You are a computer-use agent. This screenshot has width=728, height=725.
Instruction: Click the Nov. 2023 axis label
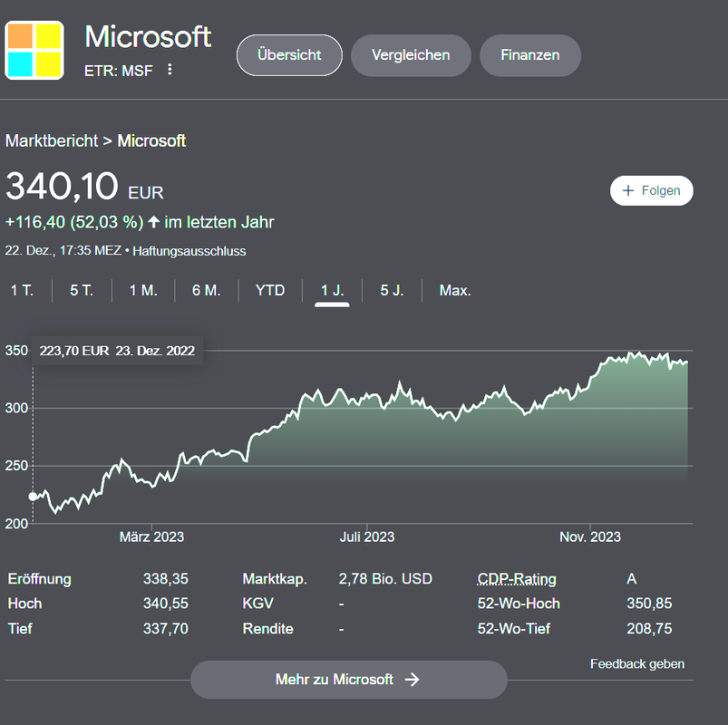tap(590, 537)
